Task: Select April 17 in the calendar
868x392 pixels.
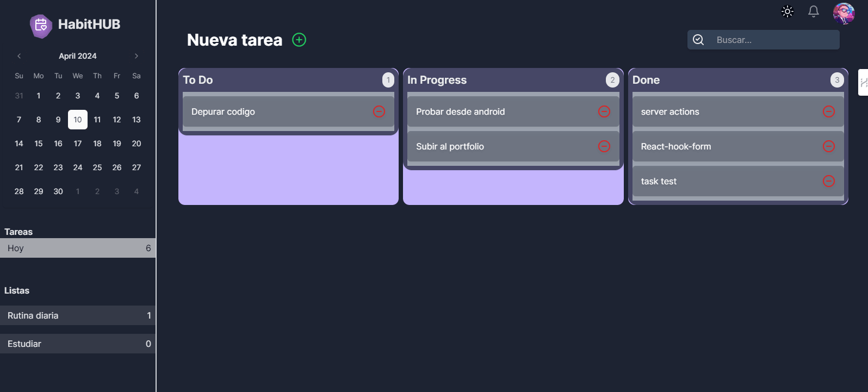Action: 78,144
